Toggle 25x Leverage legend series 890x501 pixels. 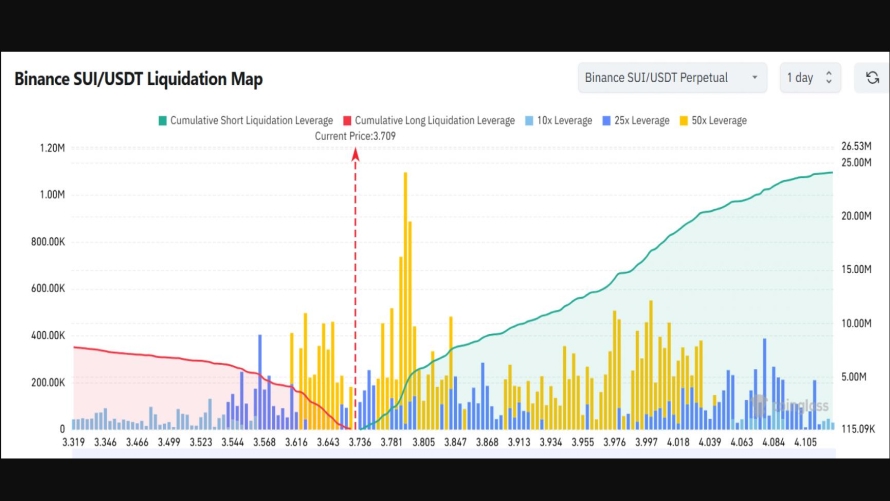tap(636, 120)
